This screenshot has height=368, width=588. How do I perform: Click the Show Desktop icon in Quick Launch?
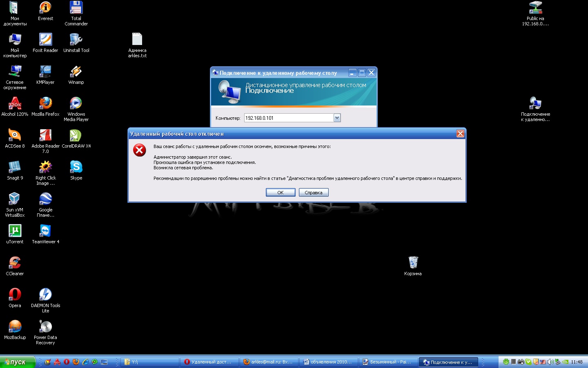click(x=104, y=362)
